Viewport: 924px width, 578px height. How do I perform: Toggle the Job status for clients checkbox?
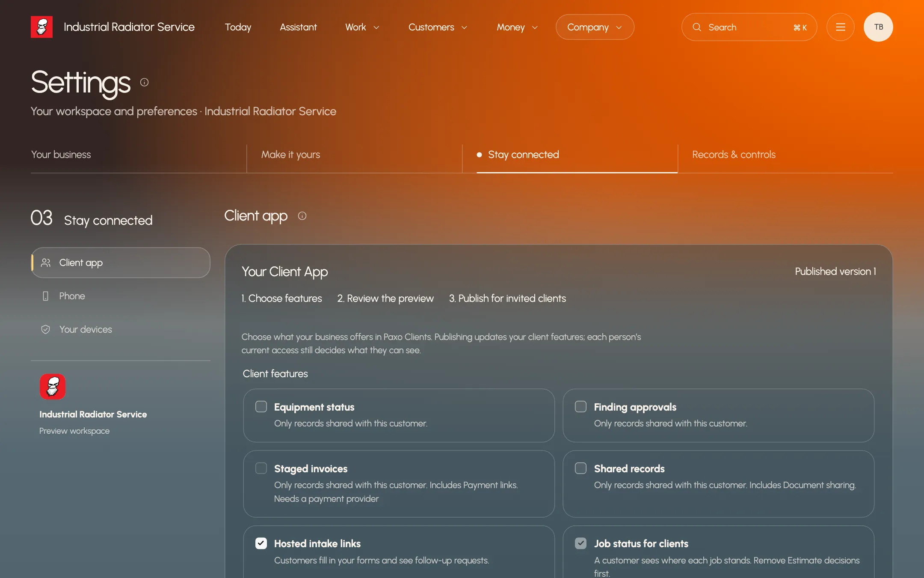[580, 543]
